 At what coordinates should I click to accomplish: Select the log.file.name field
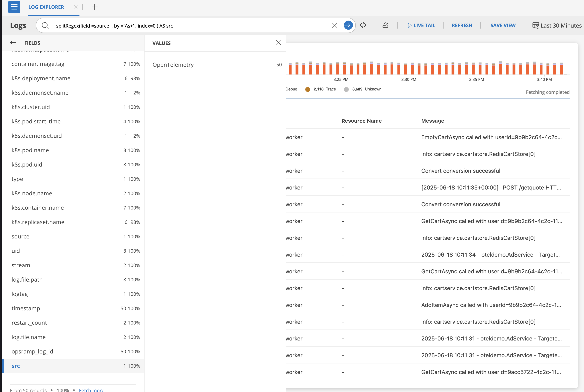click(73, 337)
